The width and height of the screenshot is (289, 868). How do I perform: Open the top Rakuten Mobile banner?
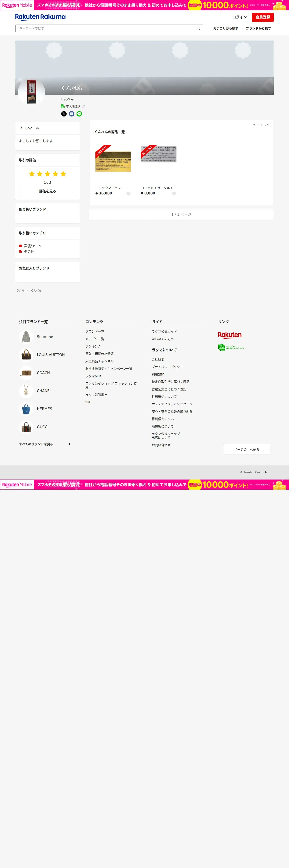coord(144,5)
